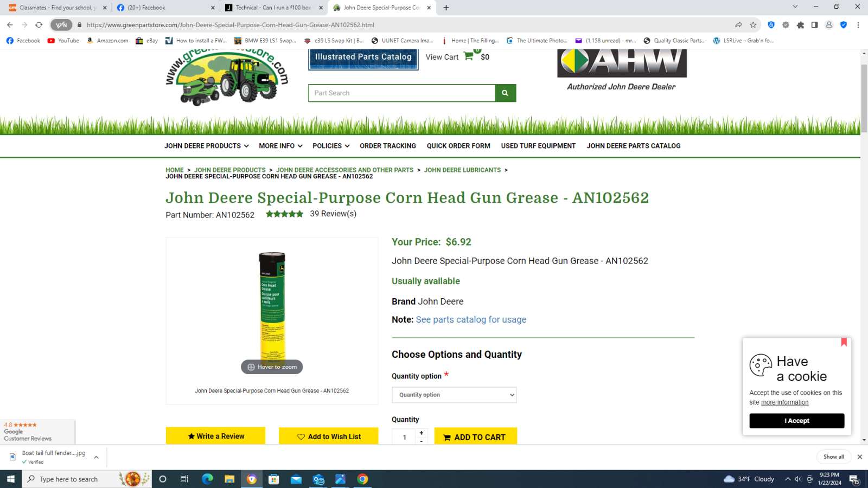The height and width of the screenshot is (488, 868).
Task: Open Windows Start menu
Action: pos(11,479)
